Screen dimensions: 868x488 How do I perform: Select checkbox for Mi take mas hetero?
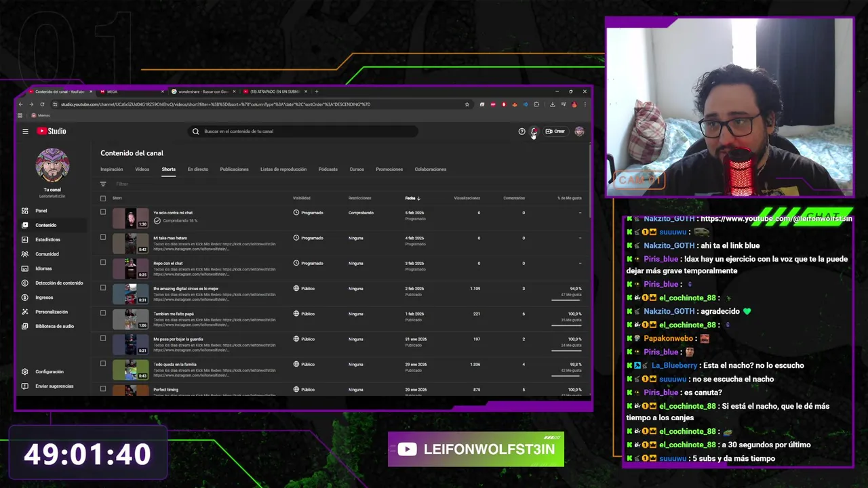coord(103,237)
